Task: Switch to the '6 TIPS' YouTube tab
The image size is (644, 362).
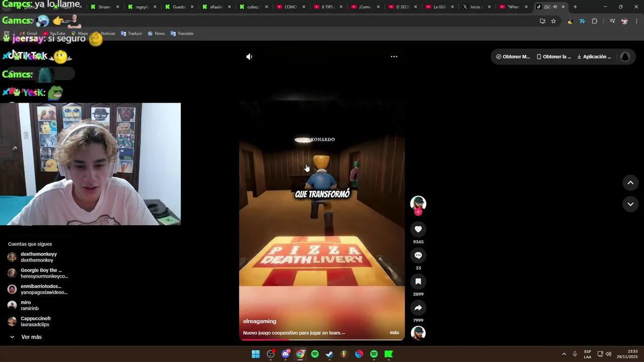Action: click(x=328, y=7)
